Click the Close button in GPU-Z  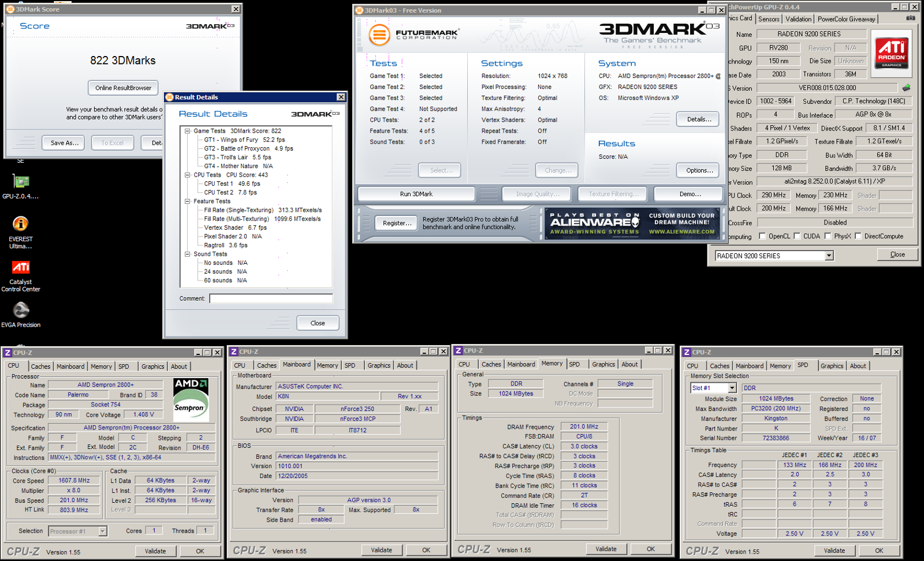[897, 255]
